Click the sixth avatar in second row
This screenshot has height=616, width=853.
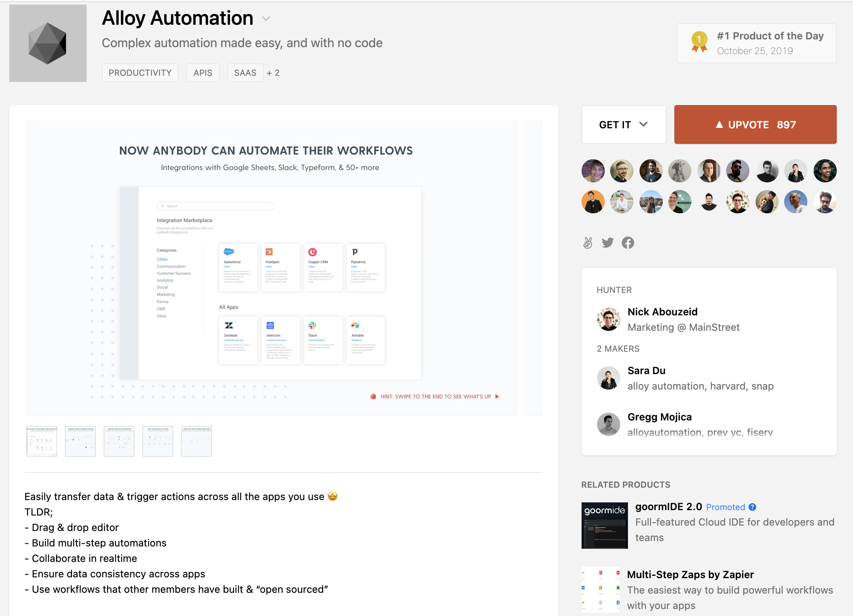click(738, 202)
